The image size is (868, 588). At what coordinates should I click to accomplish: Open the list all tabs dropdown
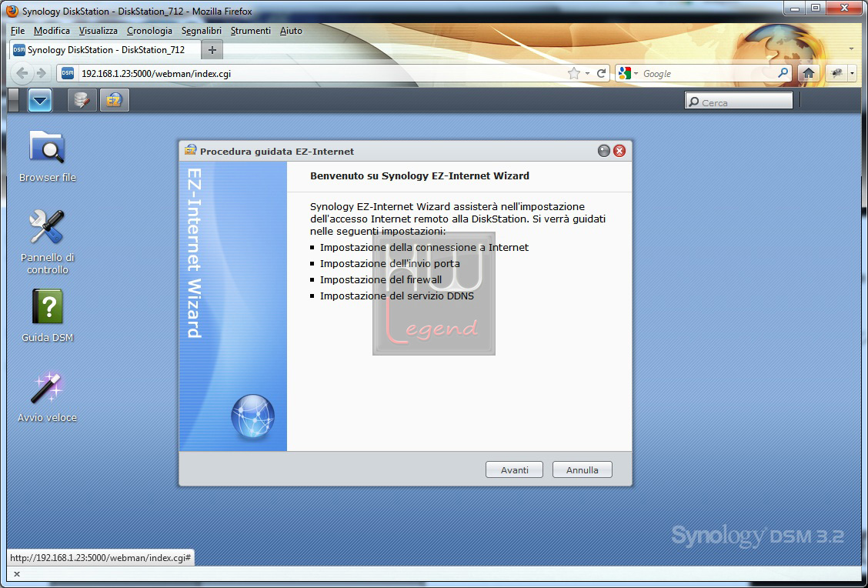tap(851, 49)
